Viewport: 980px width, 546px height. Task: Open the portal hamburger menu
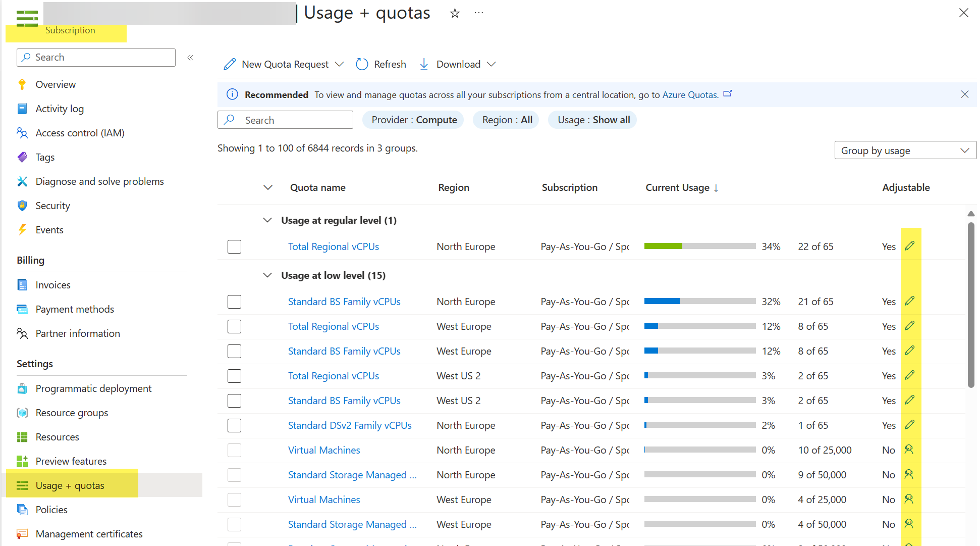click(26, 18)
